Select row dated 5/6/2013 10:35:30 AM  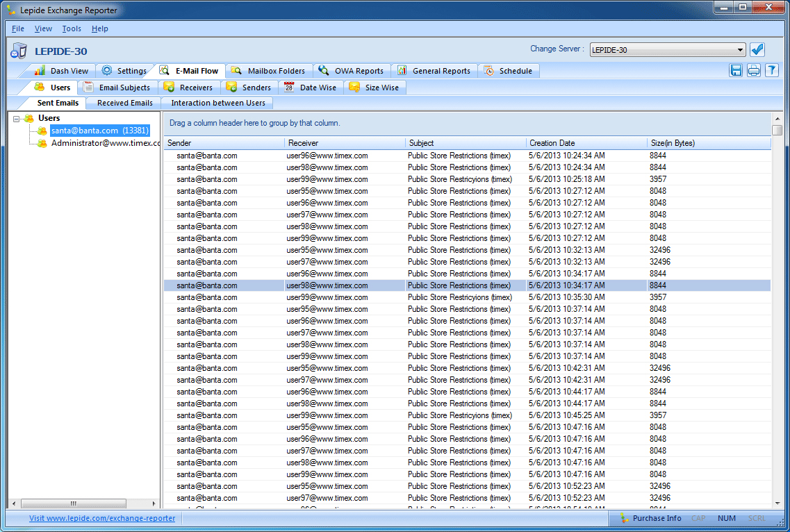pos(467,297)
